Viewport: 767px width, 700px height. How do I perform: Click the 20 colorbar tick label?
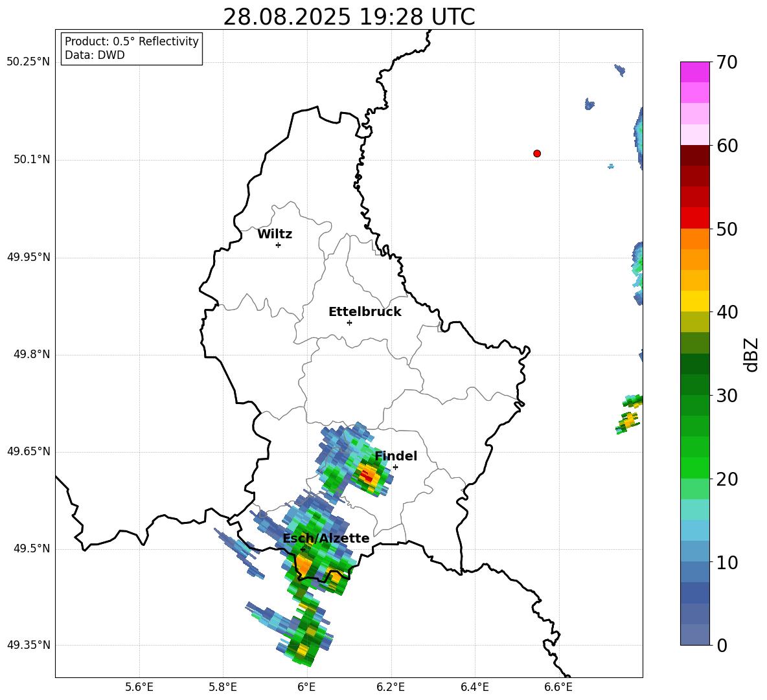[727, 479]
